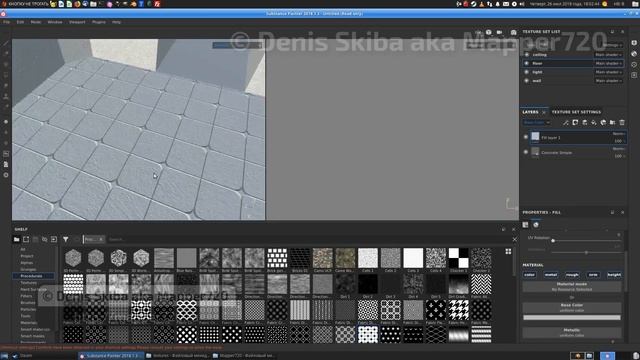Switch shelf thumbnails with the grid view icon
Screen dimensions: 640x360
coord(508,251)
